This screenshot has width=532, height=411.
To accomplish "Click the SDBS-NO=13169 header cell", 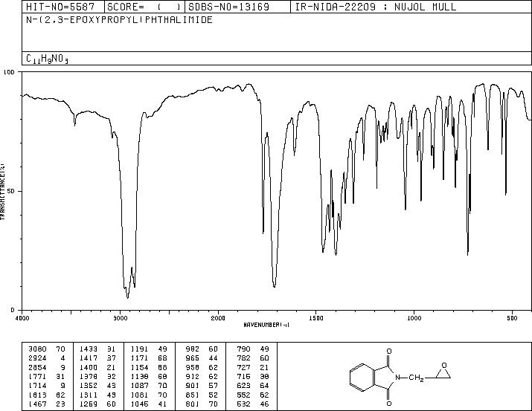I will pyautogui.click(x=237, y=7).
